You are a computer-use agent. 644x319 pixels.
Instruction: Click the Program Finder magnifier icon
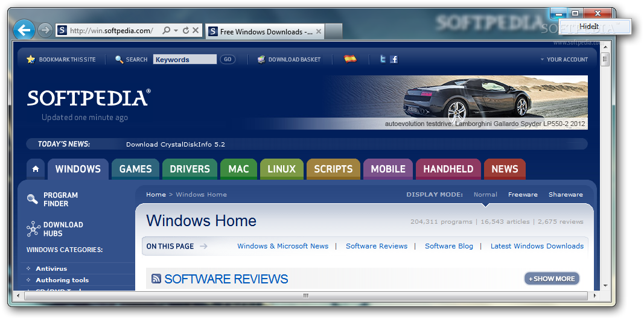(x=33, y=199)
